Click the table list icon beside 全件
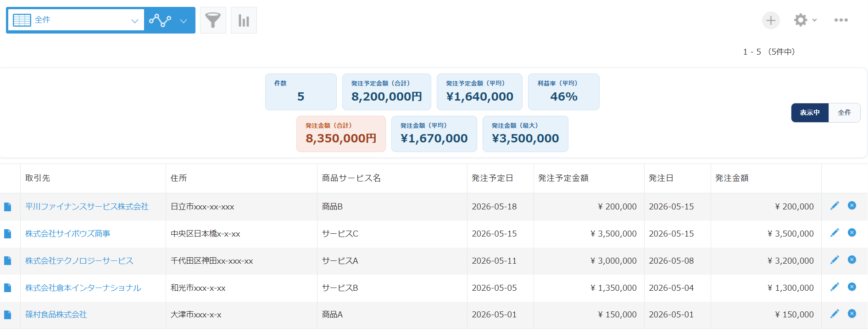Screen dimensions: 868x333 22,20
